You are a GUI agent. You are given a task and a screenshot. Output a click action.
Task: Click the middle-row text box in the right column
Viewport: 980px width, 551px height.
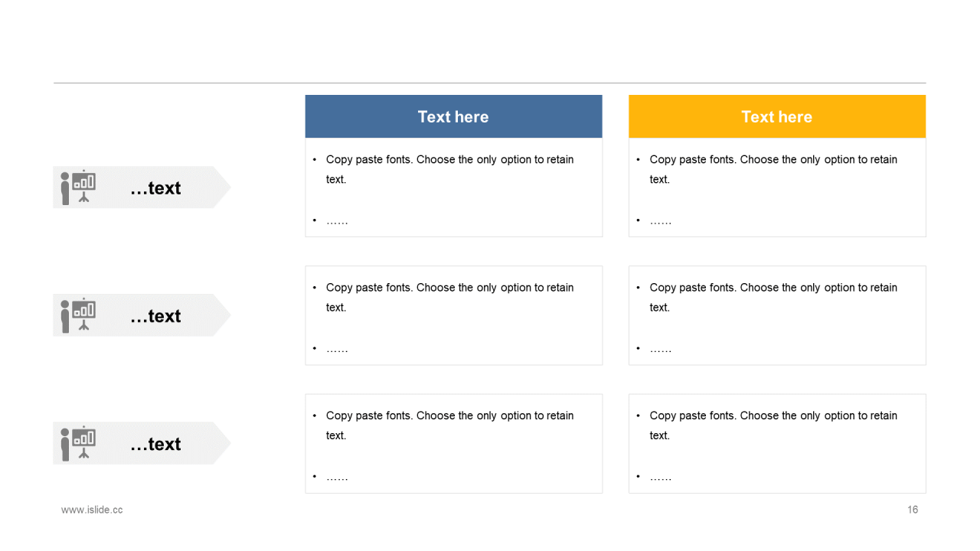pyautogui.click(x=777, y=315)
